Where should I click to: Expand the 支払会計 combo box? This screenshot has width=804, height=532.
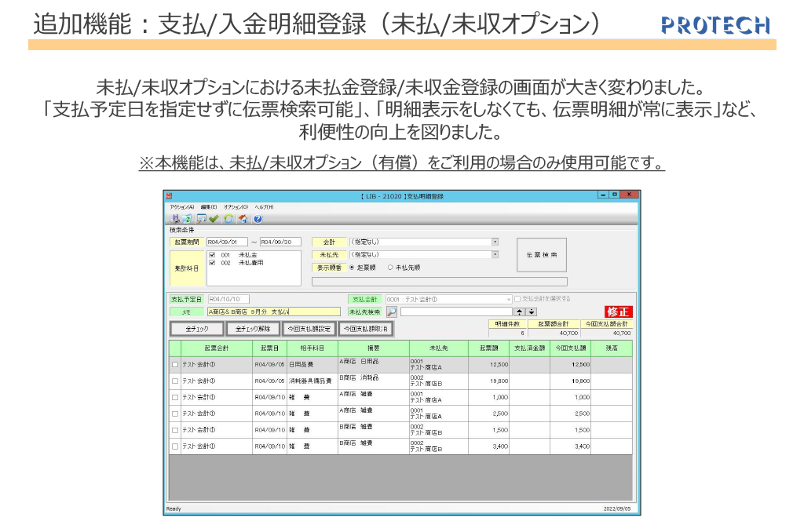[x=508, y=299]
